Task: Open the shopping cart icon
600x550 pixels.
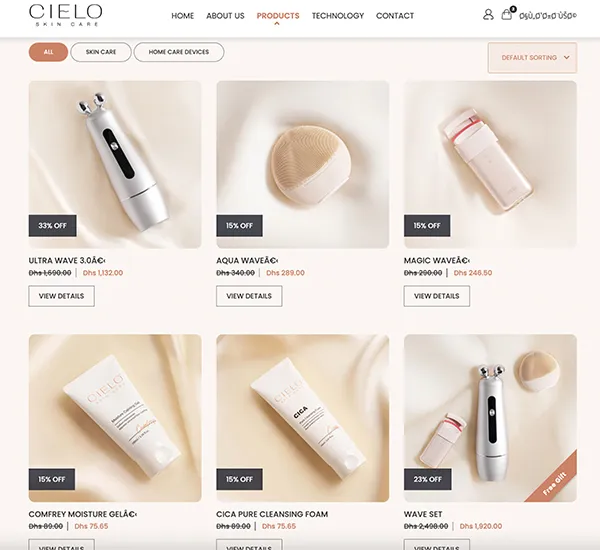Action: tap(508, 14)
